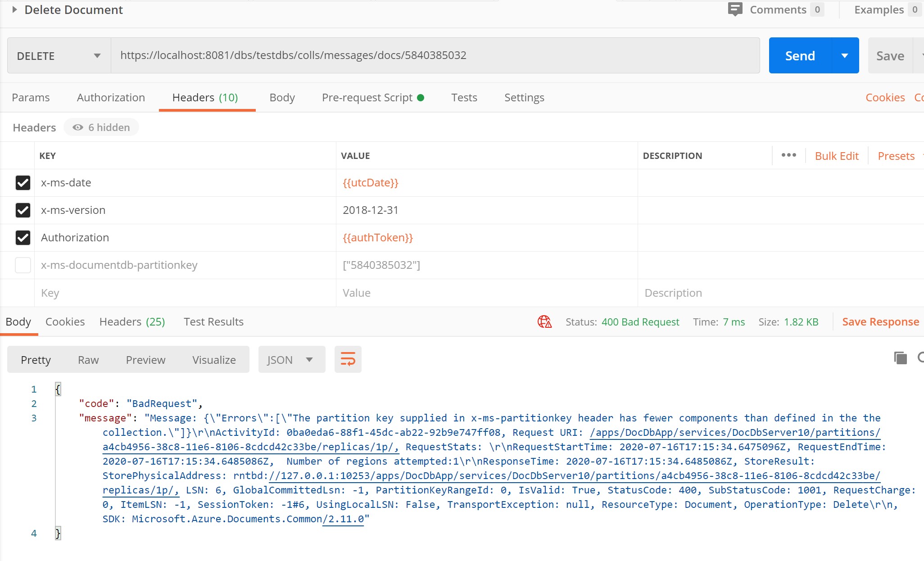Screen dimensions: 924x561
Task: Enable the x-ms-documentdb-partitionkey header
Action: (x=23, y=265)
